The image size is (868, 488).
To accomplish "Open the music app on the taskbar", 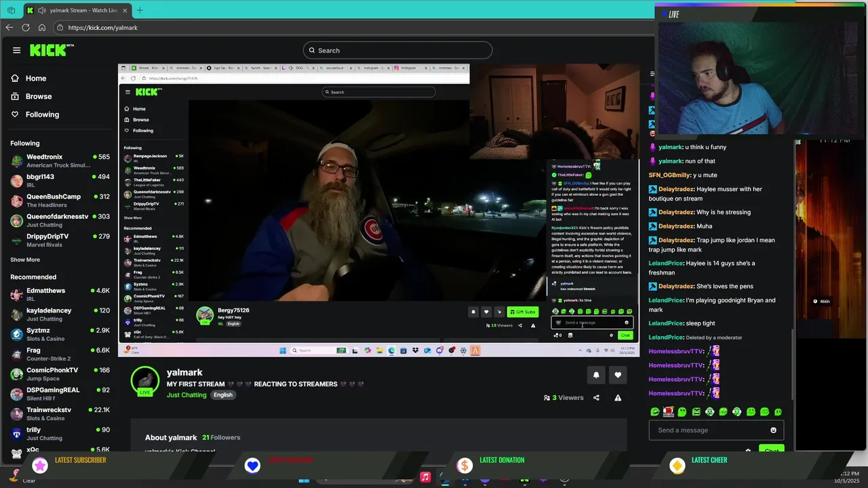I will [x=425, y=477].
